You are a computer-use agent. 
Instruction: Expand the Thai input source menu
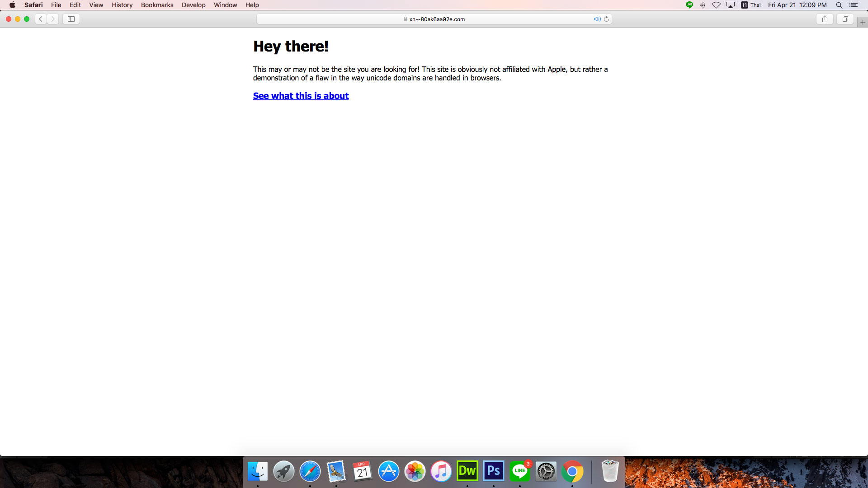point(751,5)
